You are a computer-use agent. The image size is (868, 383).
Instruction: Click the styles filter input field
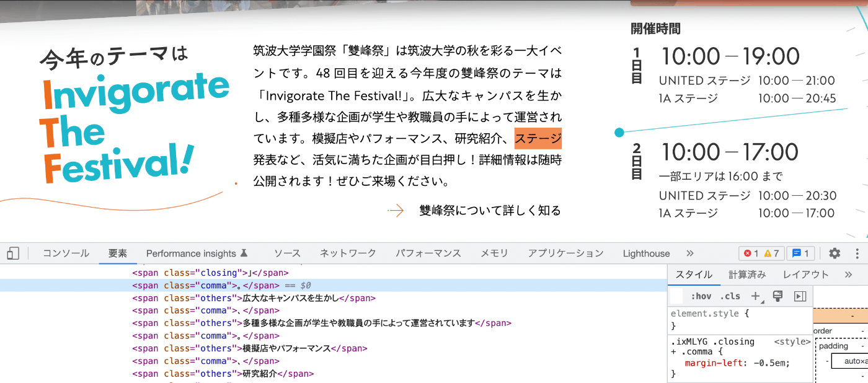(676, 296)
